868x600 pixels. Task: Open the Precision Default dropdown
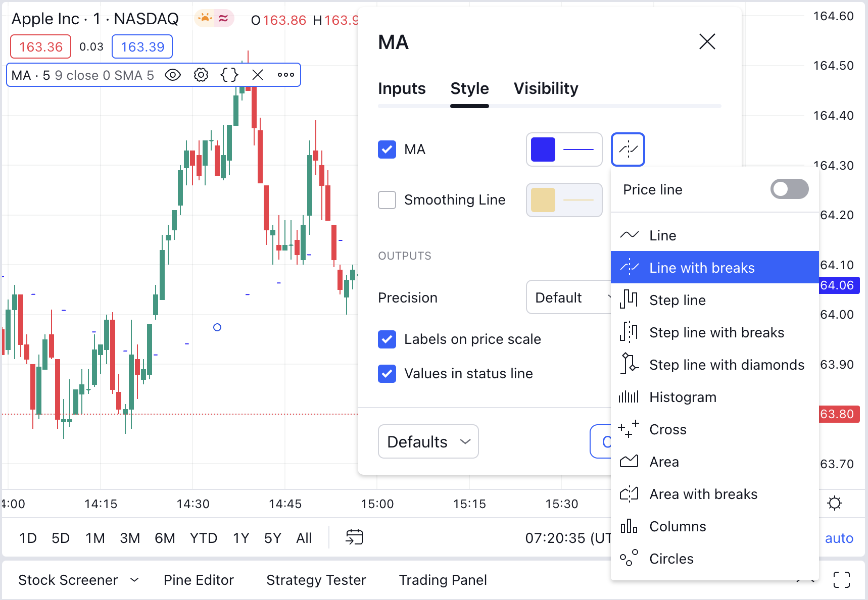pyautogui.click(x=568, y=297)
